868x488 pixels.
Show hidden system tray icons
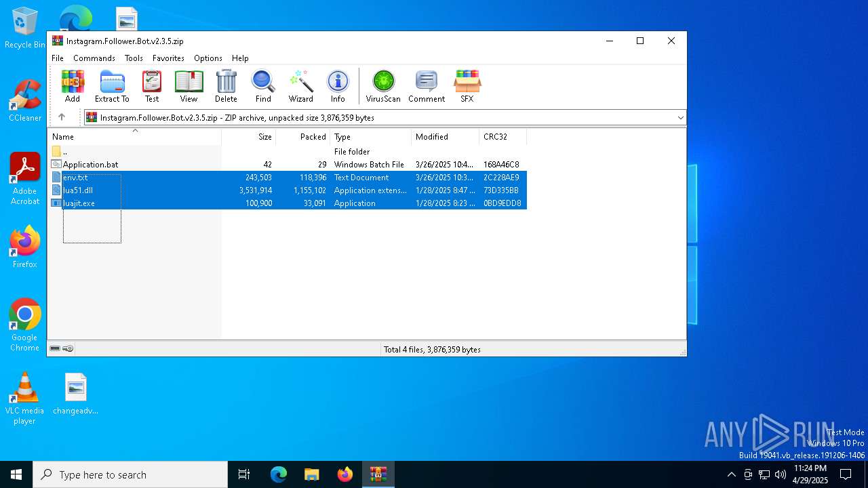pos(731,474)
